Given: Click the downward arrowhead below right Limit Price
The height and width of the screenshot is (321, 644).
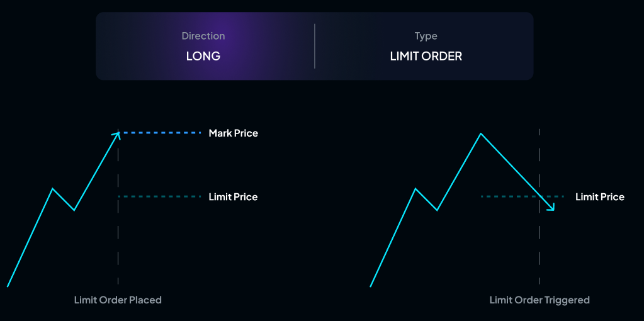Looking at the screenshot, I should click(x=552, y=209).
